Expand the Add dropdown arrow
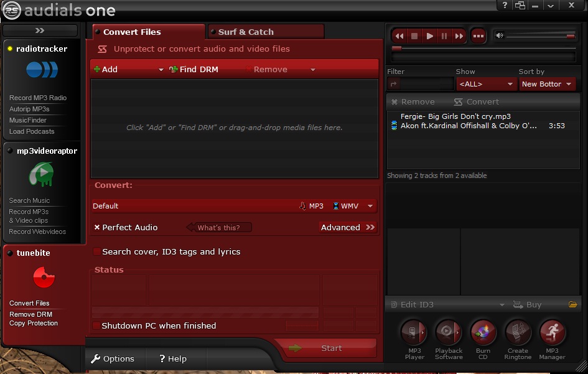The height and width of the screenshot is (374, 588). pos(161,70)
